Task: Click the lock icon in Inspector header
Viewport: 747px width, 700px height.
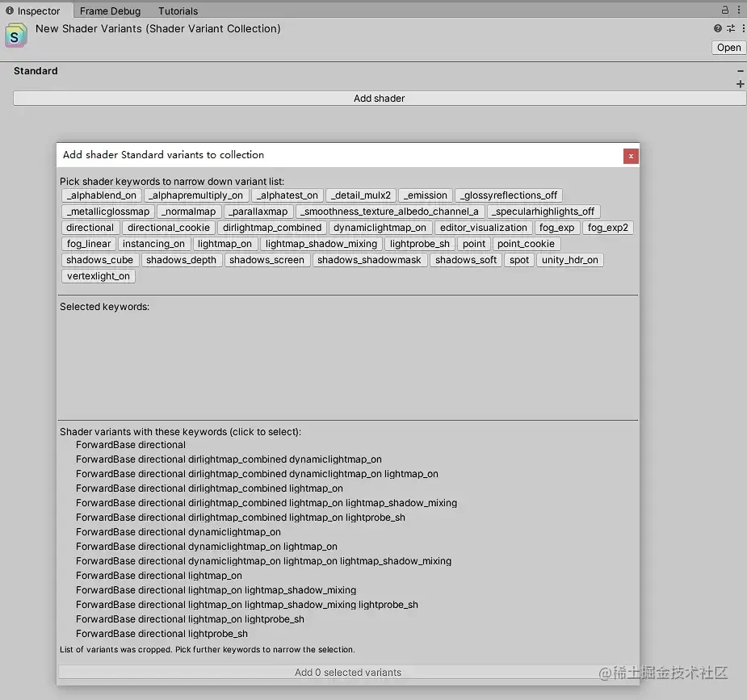Action: (x=724, y=10)
